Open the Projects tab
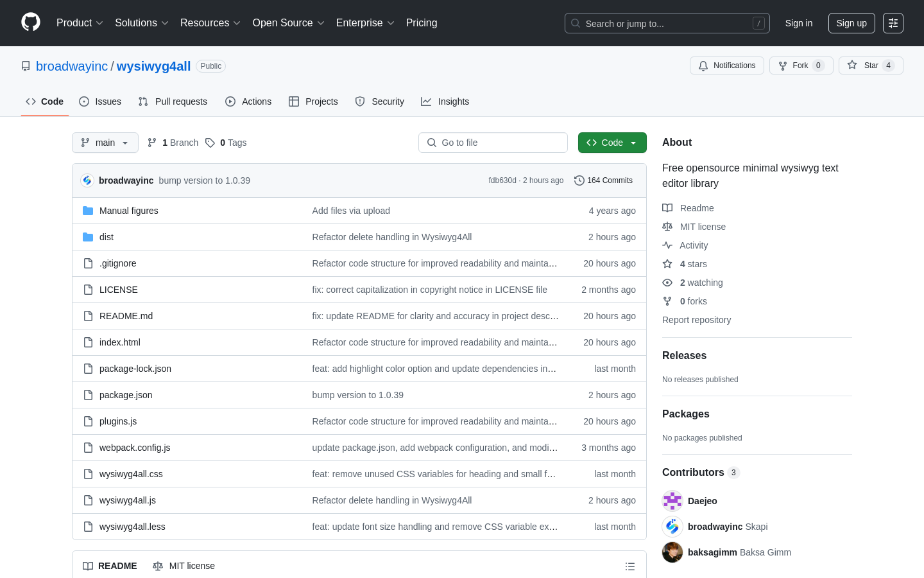The width and height of the screenshot is (924, 578). (313, 101)
